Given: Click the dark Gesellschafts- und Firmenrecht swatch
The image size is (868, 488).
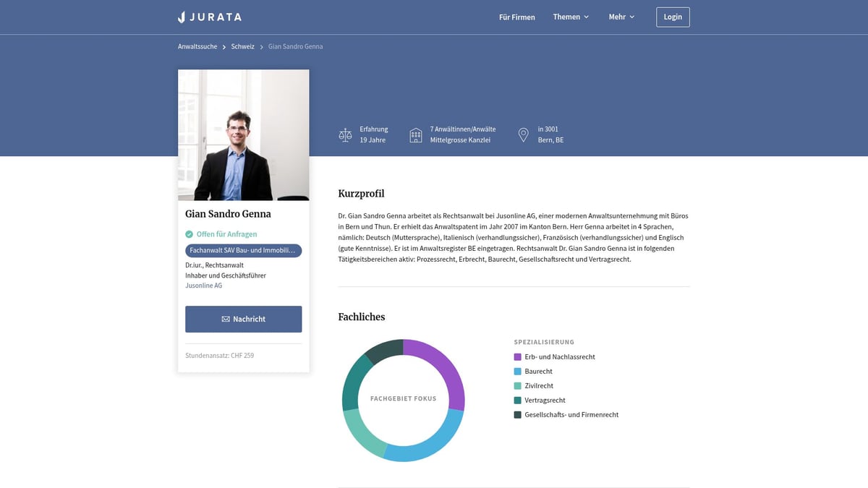Looking at the screenshot, I should click(x=517, y=415).
